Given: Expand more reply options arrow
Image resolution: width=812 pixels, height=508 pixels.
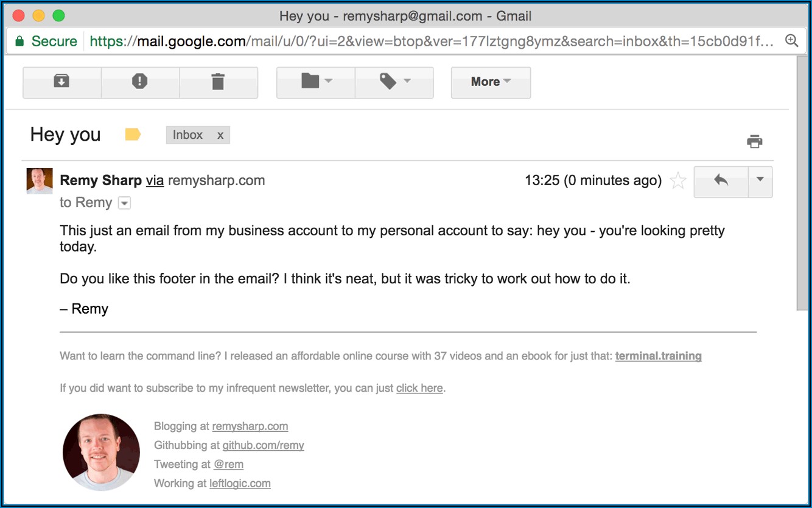Looking at the screenshot, I should (x=760, y=180).
